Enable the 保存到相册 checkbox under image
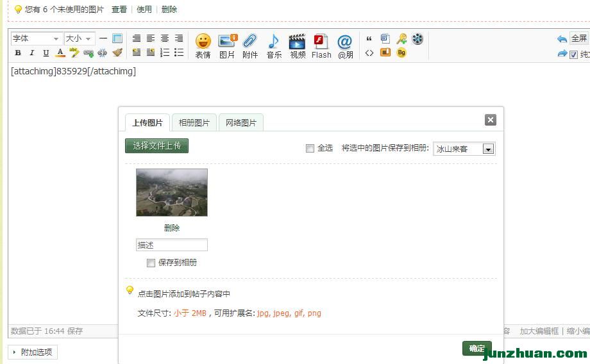The width and height of the screenshot is (590, 364). click(x=151, y=263)
